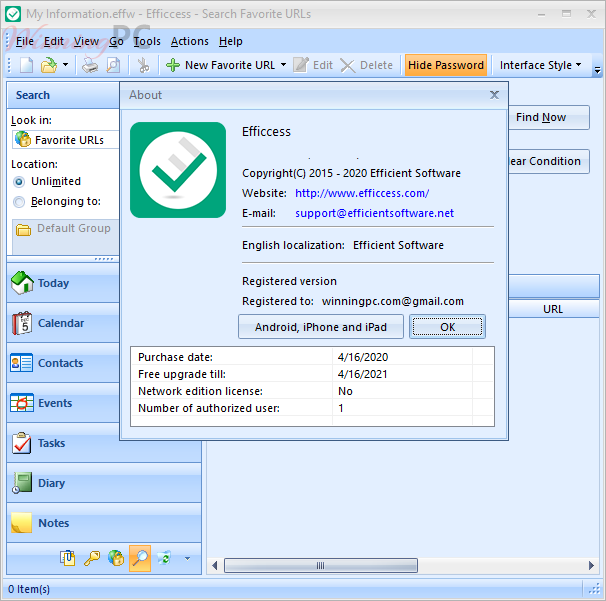Click the Number of authorized user row

click(x=312, y=408)
